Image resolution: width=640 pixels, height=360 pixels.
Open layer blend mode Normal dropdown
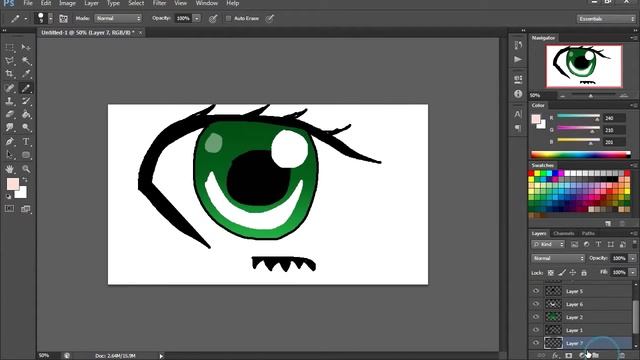[x=558, y=258]
